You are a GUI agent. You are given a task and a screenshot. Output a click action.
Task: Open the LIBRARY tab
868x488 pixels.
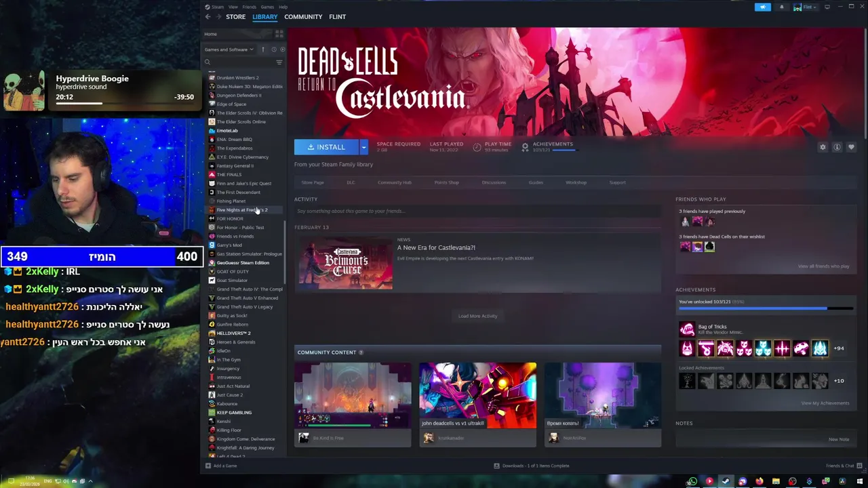264,16
